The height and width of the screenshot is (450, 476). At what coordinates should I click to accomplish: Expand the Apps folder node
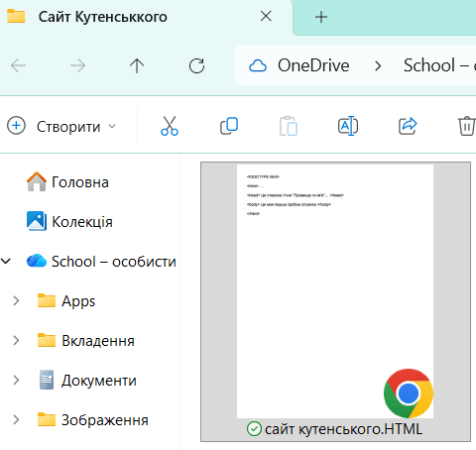[x=16, y=300]
